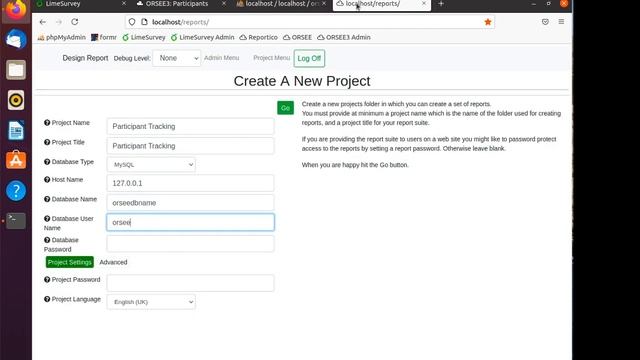The height and width of the screenshot is (360, 640).
Task: Click the Database User Name field
Action: tap(191, 222)
